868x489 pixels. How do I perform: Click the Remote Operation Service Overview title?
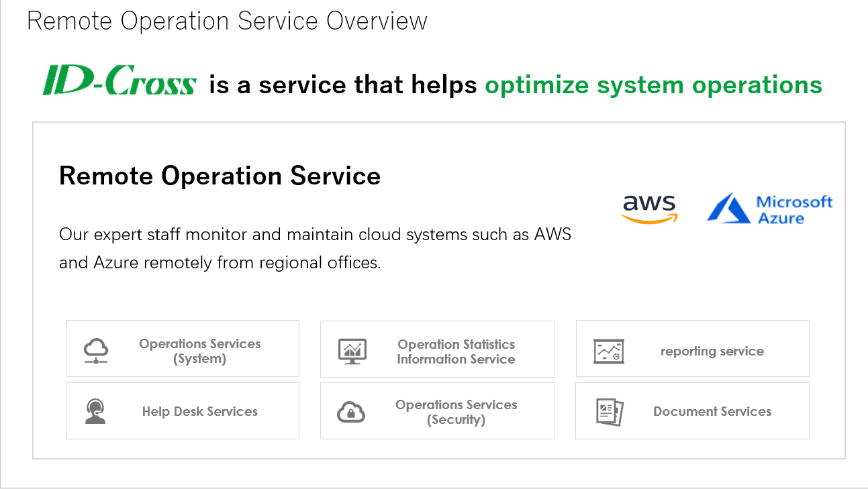click(x=227, y=20)
